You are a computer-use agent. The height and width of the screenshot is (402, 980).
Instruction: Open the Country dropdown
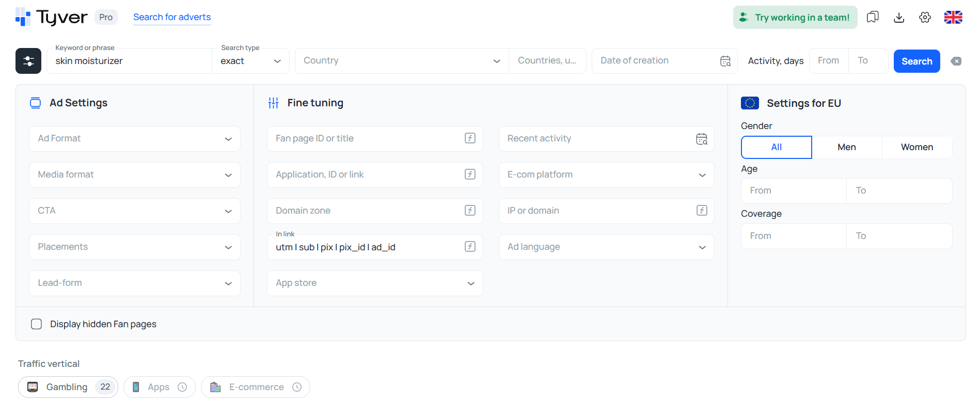pyautogui.click(x=402, y=61)
